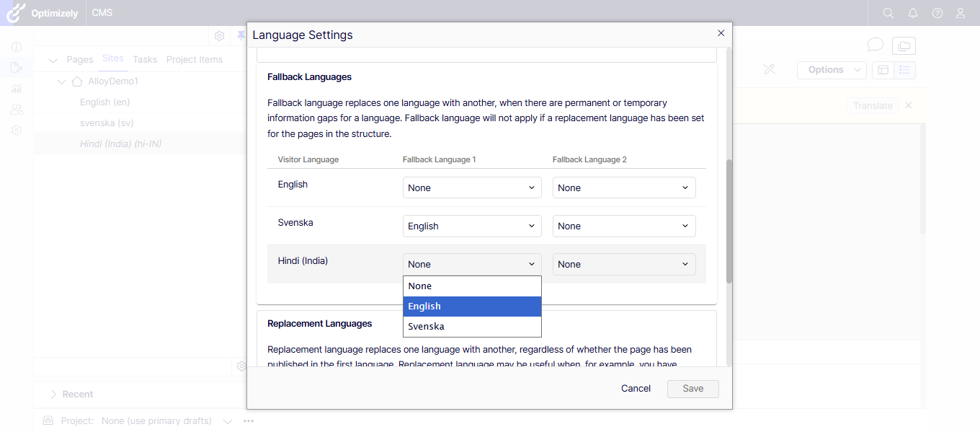Viewport: 980px width, 432px height.
Task: Toggle the pin on the navigation pane
Action: click(x=241, y=35)
